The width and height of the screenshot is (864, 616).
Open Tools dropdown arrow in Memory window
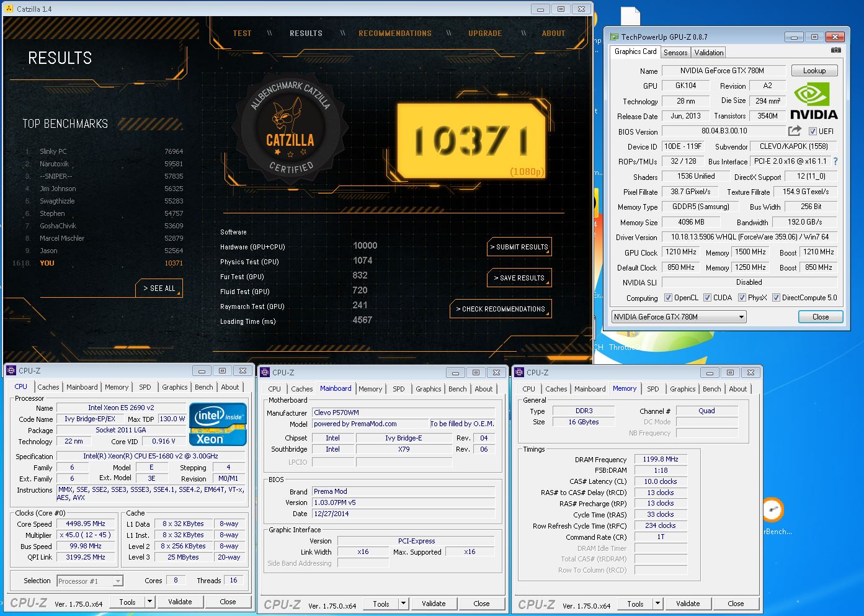[x=657, y=604]
